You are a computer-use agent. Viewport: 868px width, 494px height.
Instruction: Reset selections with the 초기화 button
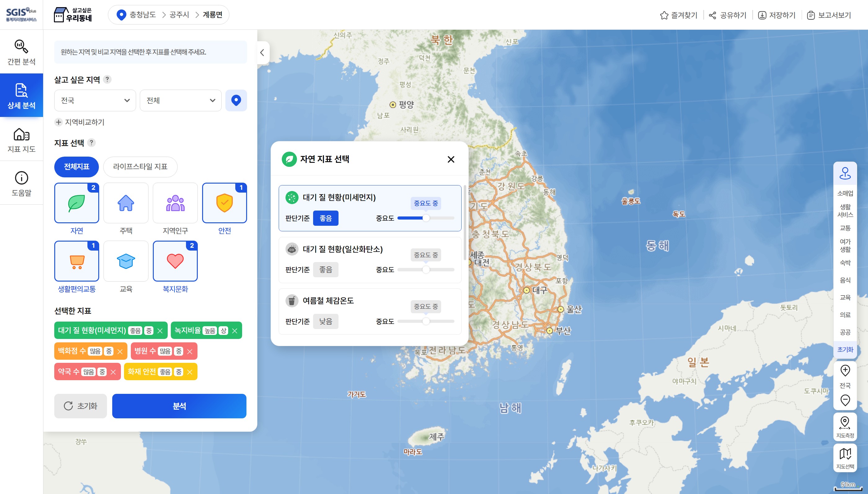(80, 406)
